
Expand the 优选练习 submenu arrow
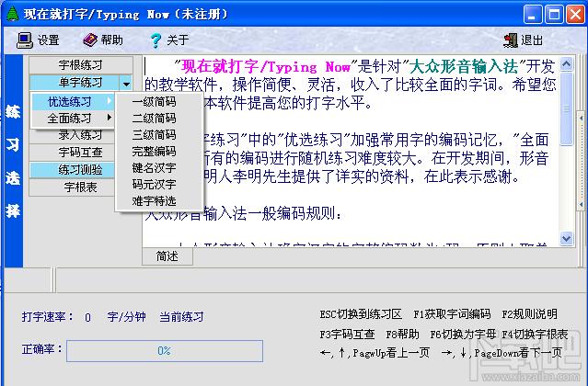point(110,100)
